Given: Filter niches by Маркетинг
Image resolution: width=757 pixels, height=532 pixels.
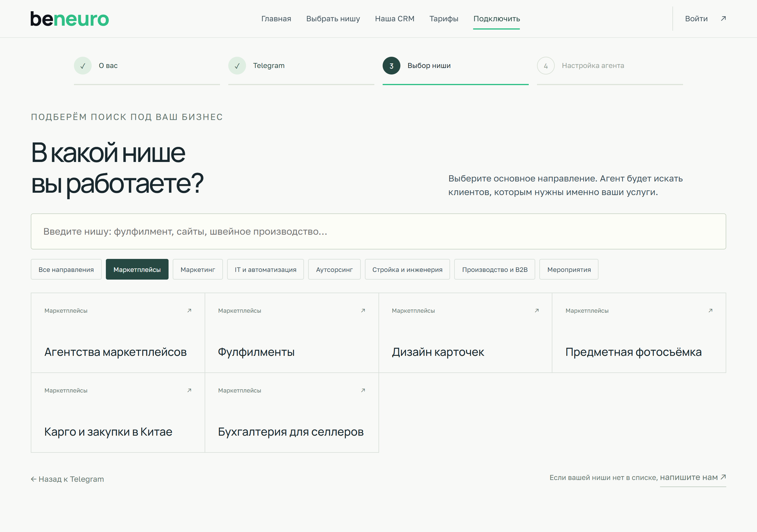Looking at the screenshot, I should [198, 269].
